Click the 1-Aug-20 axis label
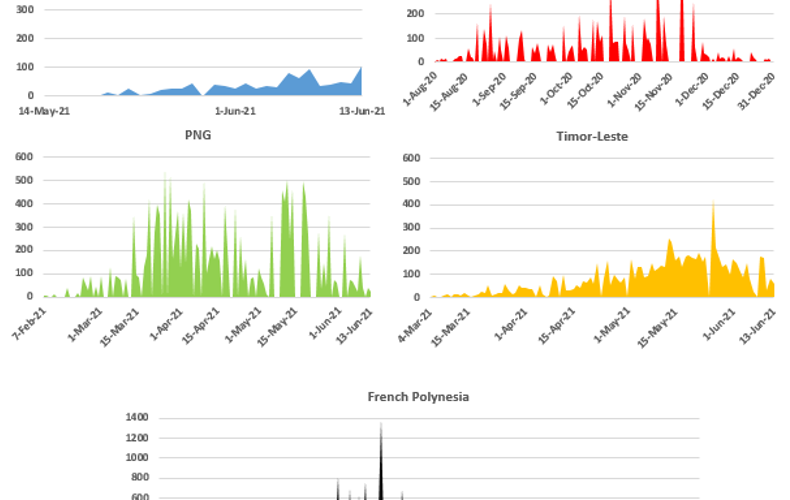 [420, 89]
